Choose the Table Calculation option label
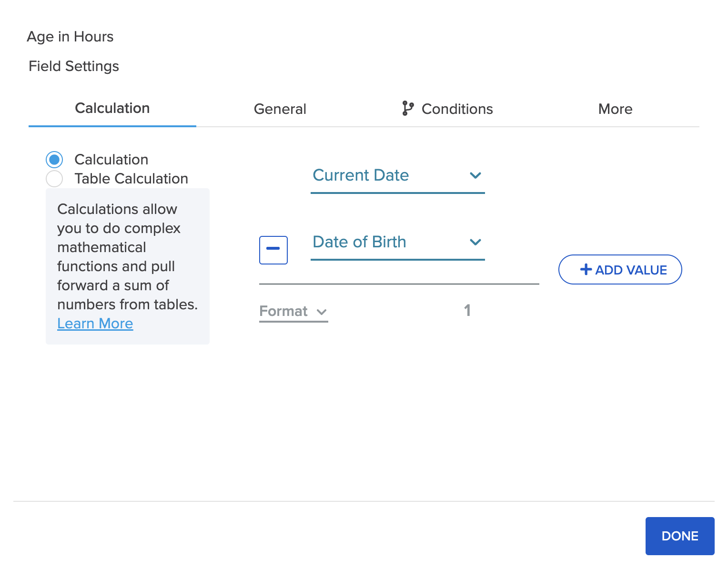This screenshot has height=569, width=728. click(131, 179)
